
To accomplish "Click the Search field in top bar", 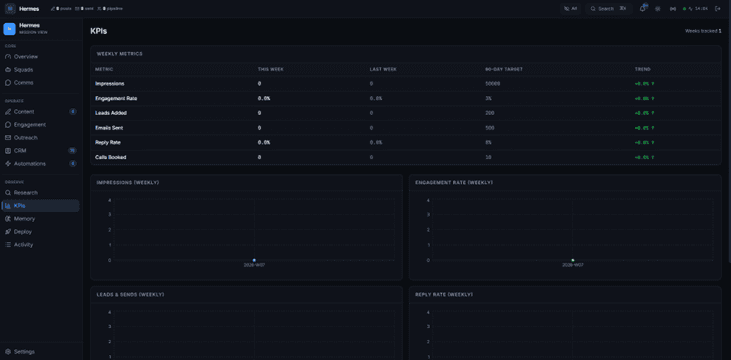I will [x=608, y=8].
